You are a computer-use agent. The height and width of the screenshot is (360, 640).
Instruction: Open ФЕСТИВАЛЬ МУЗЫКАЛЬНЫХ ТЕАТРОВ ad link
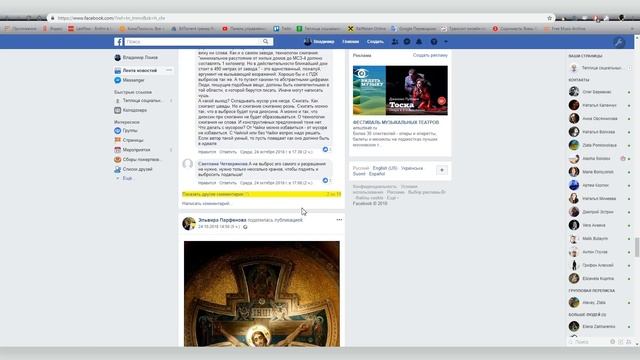point(396,122)
